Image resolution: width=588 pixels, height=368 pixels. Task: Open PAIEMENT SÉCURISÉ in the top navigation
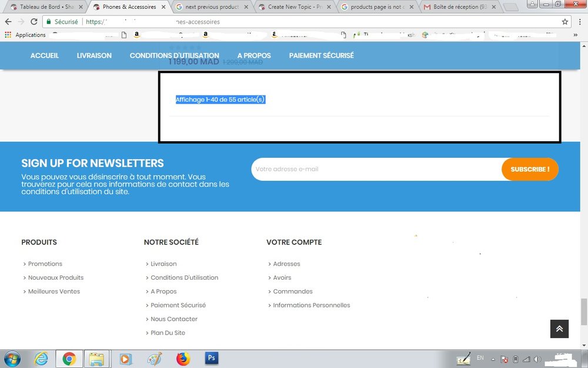pos(322,55)
